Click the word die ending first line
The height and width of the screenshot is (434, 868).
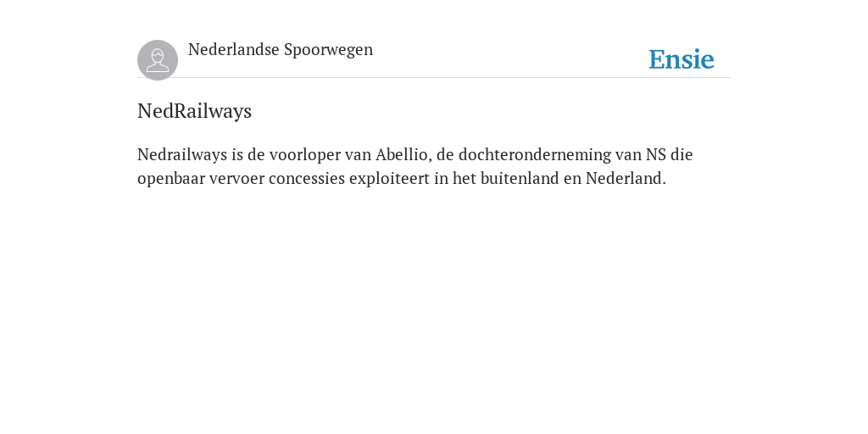click(682, 154)
